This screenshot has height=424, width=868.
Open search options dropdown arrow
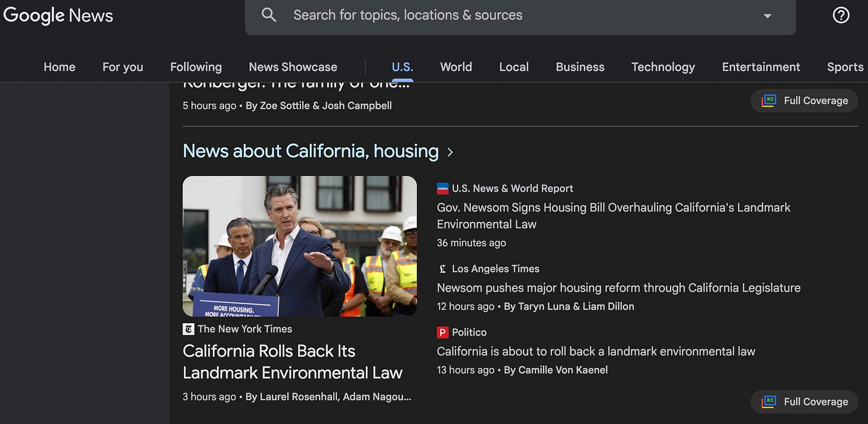[x=767, y=16]
